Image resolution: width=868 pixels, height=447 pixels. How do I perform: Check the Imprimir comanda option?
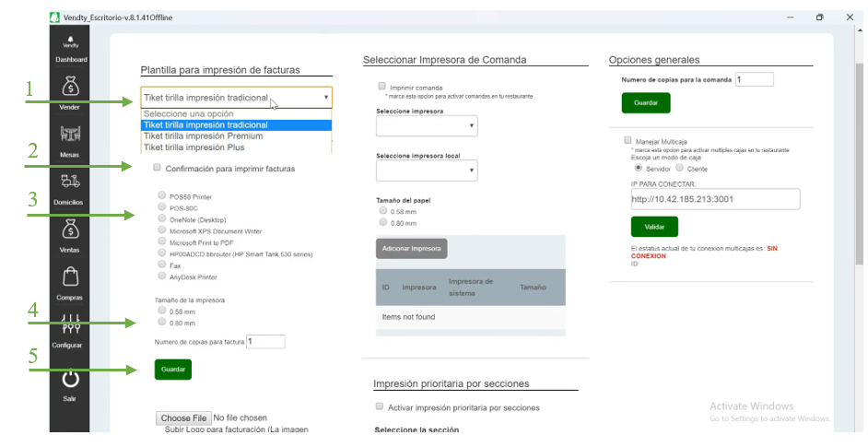[x=381, y=86]
